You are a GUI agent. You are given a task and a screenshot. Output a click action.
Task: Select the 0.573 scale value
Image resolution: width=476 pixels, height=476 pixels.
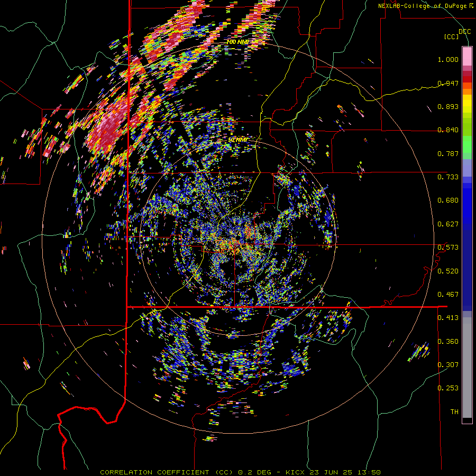click(448, 248)
